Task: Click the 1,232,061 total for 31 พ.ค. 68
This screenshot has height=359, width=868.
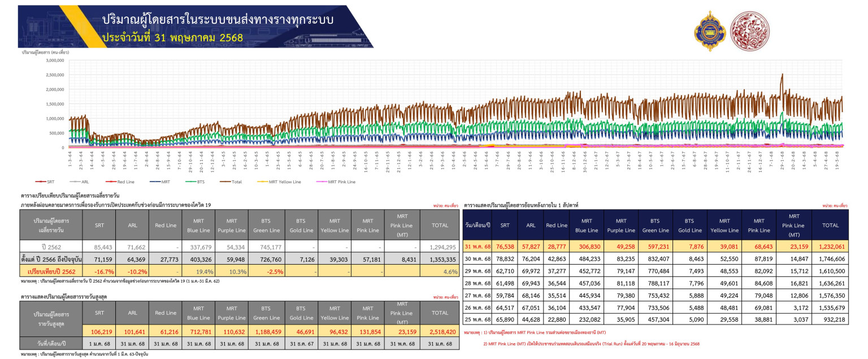Action: point(830,246)
